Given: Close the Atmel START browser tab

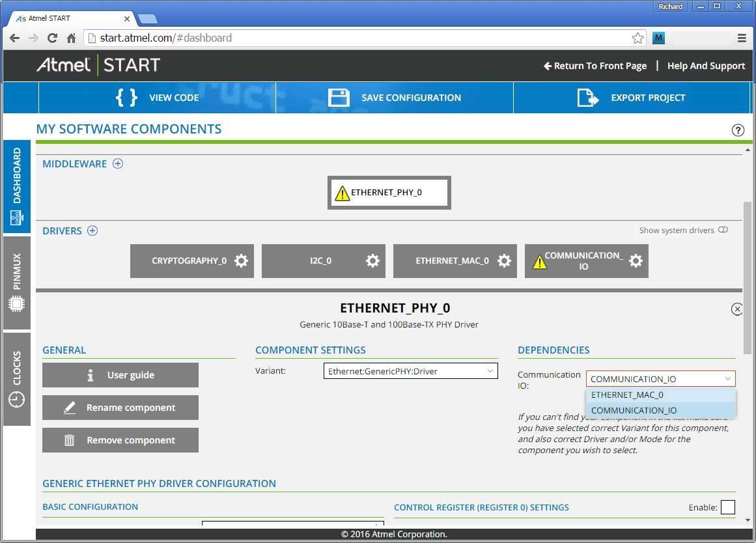Looking at the screenshot, I should tap(127, 19).
